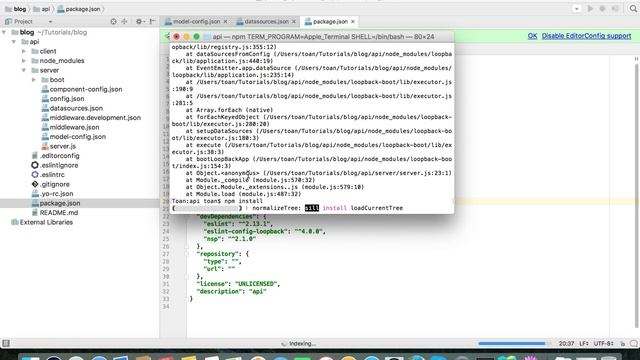Click the 20:37 caret position indicator
640x360 pixels.
pyautogui.click(x=566, y=344)
